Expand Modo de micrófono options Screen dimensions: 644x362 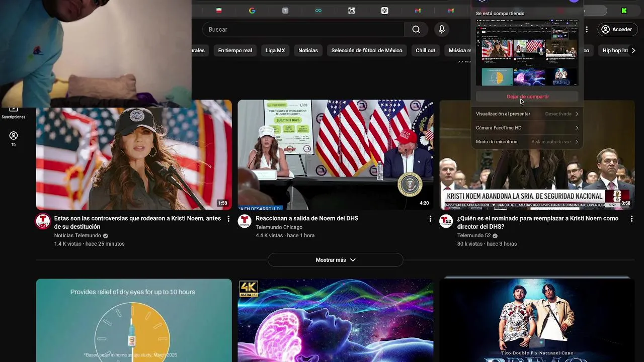tap(527, 142)
